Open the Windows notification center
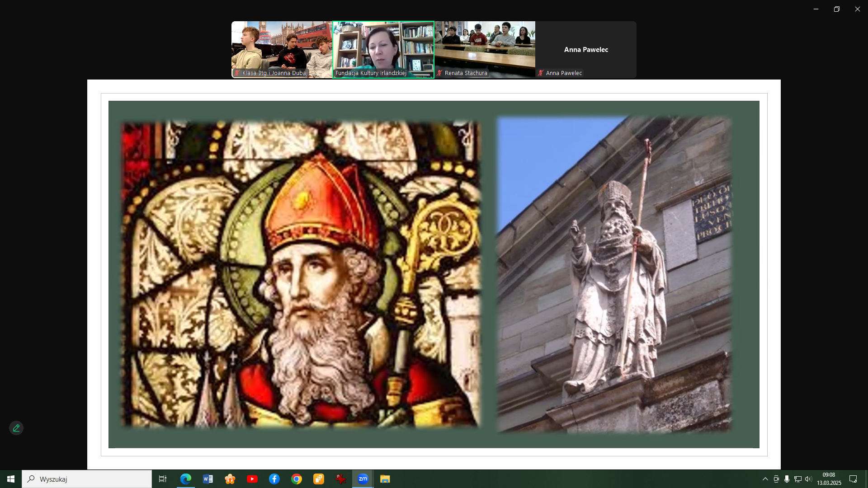Image resolution: width=868 pixels, height=488 pixels. pyautogui.click(x=853, y=479)
